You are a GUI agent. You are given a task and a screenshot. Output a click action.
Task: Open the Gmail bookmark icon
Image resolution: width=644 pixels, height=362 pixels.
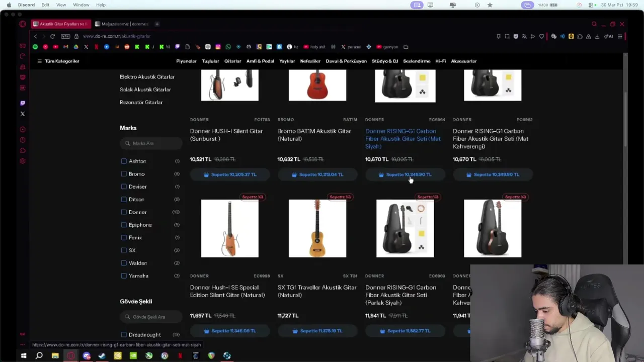[x=65, y=47]
